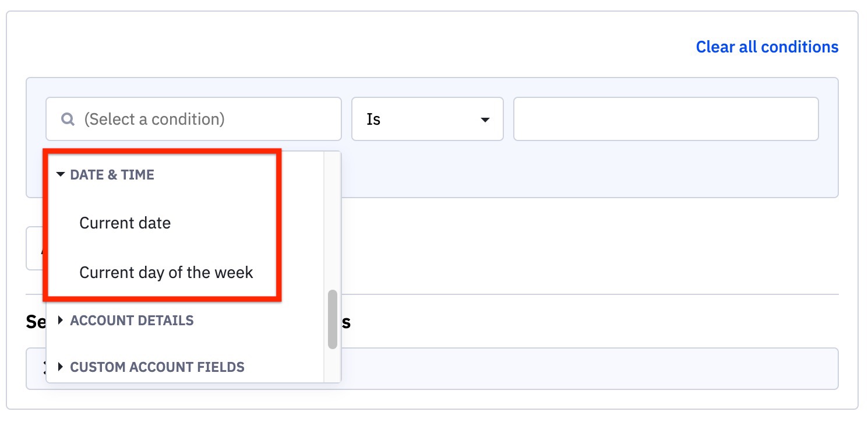Collapse the DATE & TIME triangle arrow
The image size is (868, 422).
[61, 175]
